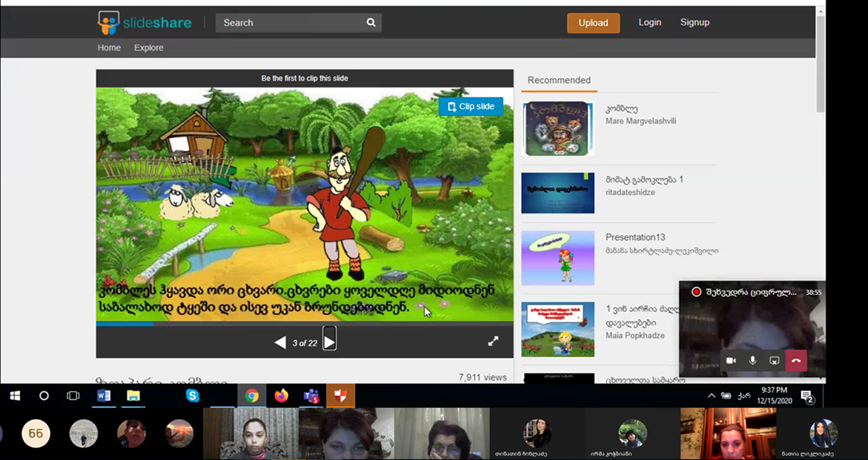This screenshot has height=460, width=868.
Task: Click the ნნ initials participant avatar
Action: 36,434
